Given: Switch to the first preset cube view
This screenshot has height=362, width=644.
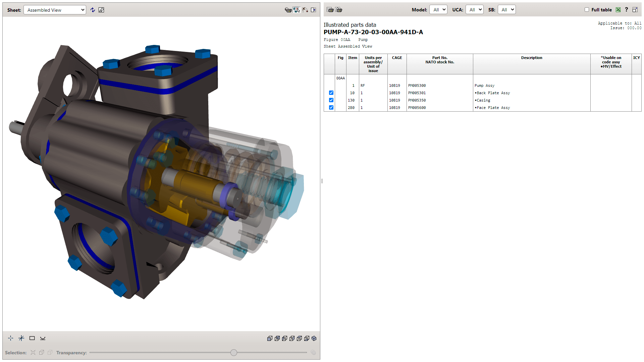Looking at the screenshot, I should [270, 339].
